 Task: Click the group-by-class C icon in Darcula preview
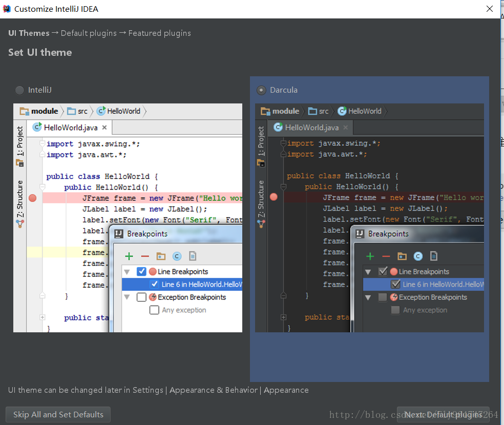[x=418, y=256]
